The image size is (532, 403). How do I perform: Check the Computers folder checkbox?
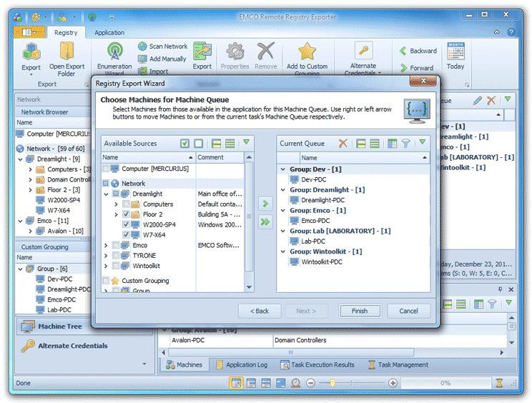(127, 204)
